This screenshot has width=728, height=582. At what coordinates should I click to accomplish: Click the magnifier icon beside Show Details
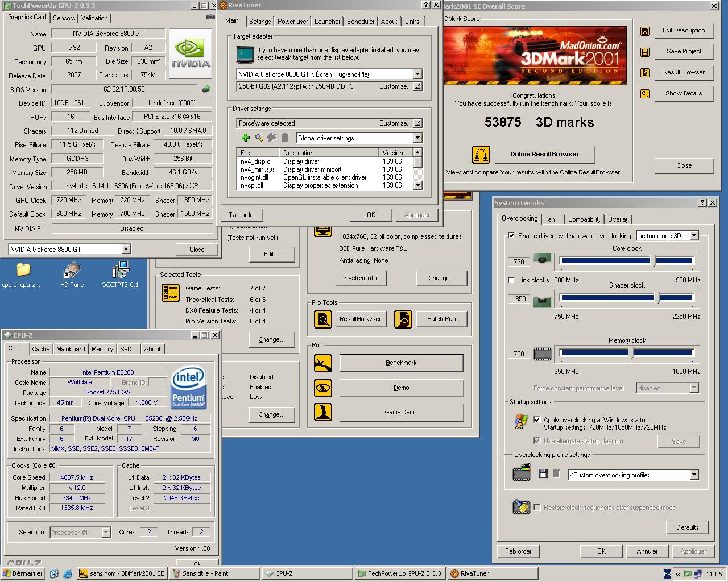point(645,94)
